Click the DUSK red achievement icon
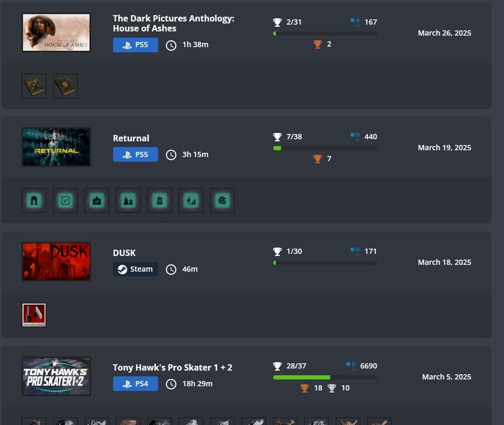Viewport: 504px width, 425px height. click(x=34, y=315)
